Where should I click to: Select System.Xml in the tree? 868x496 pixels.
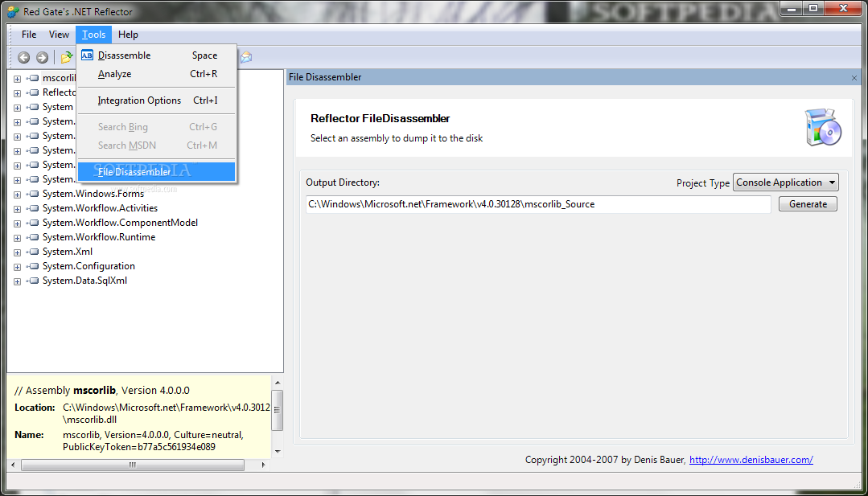tap(67, 251)
